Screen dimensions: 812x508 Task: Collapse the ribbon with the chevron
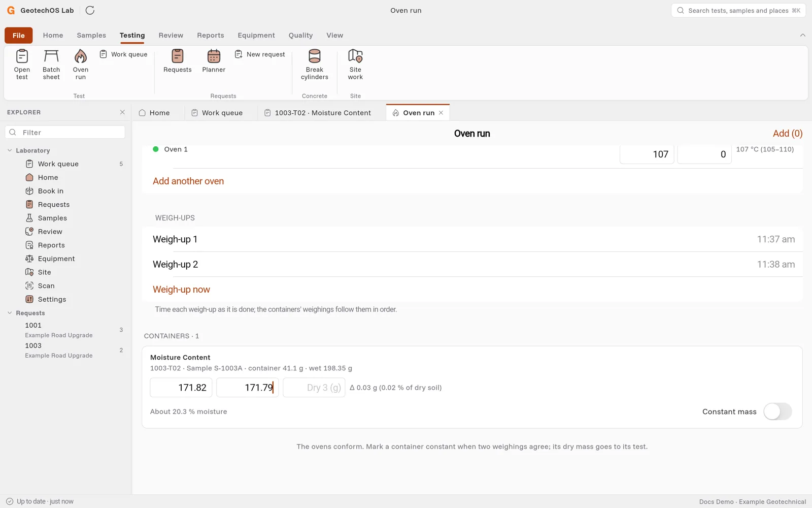click(x=802, y=35)
